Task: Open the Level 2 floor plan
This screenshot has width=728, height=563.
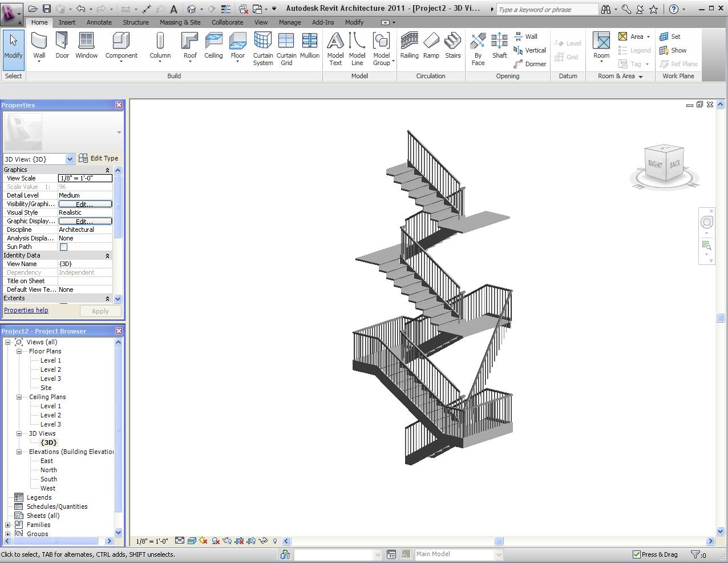Action: pos(51,369)
